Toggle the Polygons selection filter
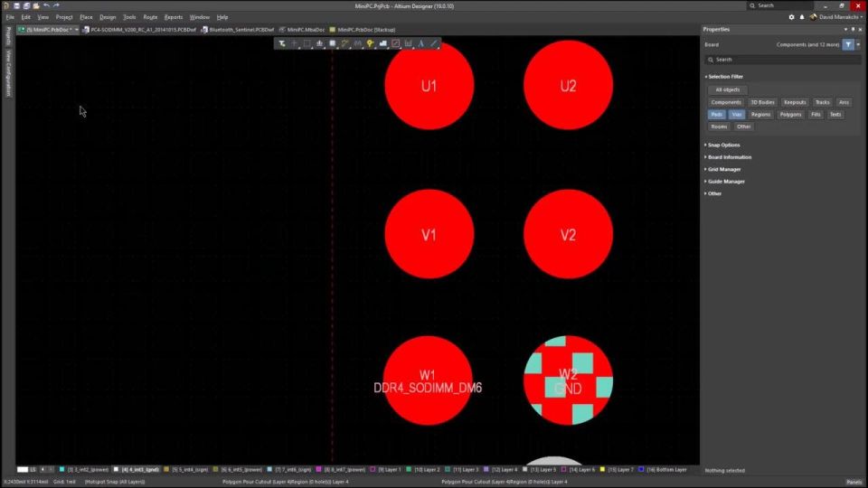The image size is (868, 488). 790,115
